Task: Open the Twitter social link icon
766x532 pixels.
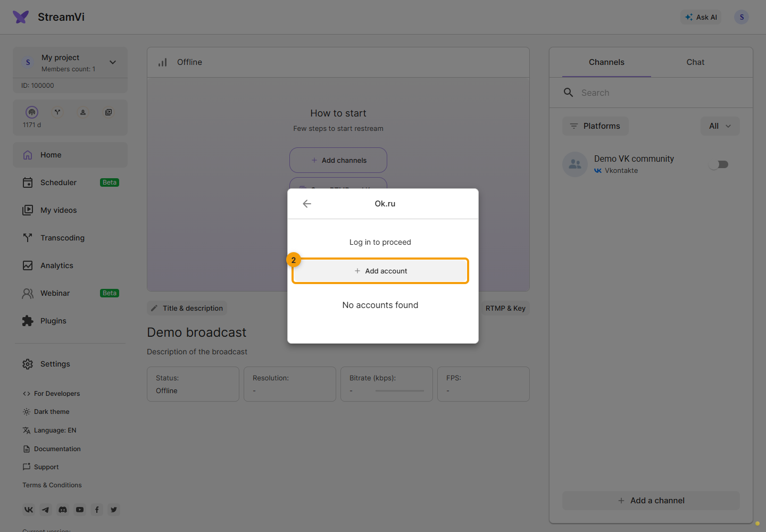Action: pos(114,510)
